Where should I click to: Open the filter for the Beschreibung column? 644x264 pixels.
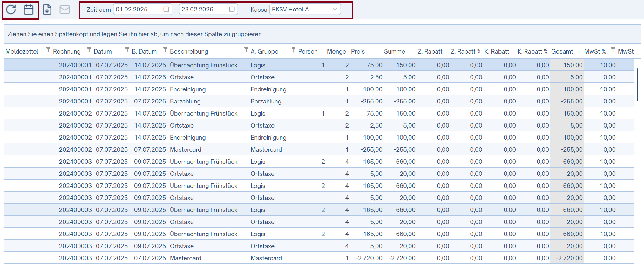click(246, 50)
